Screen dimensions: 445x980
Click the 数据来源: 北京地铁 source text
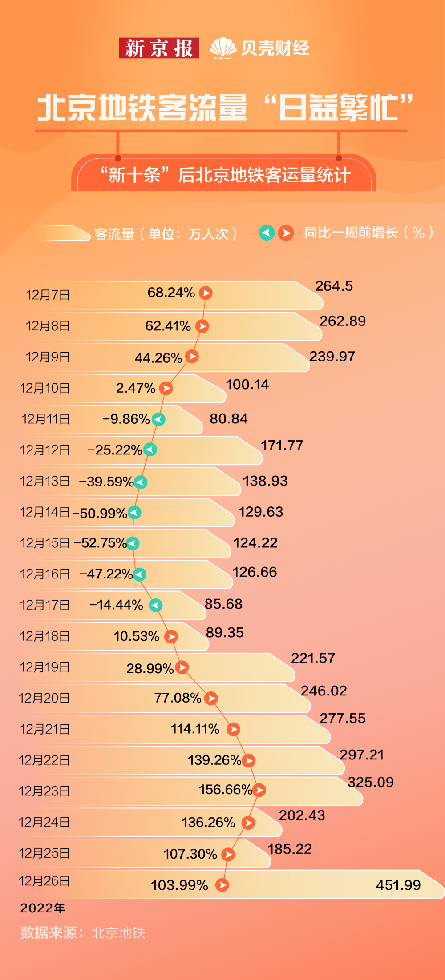click(x=83, y=932)
